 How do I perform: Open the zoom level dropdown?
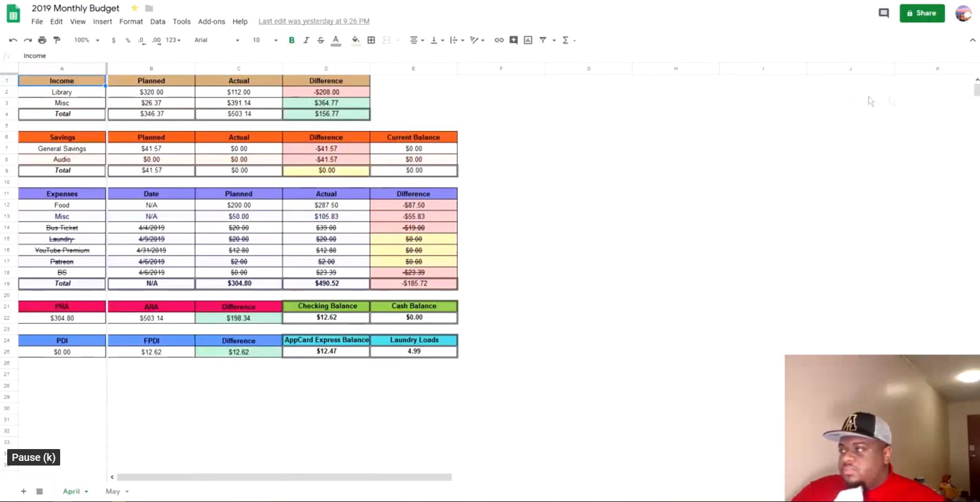86,40
